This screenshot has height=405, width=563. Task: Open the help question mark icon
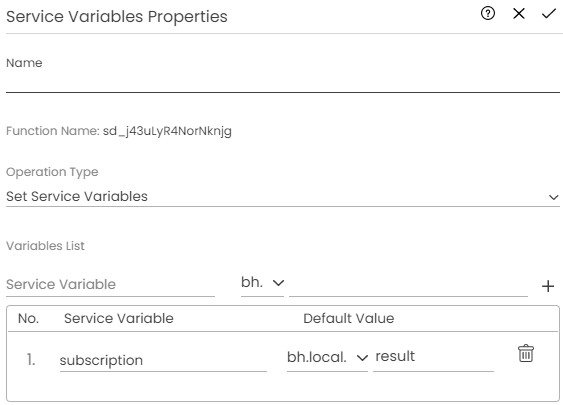click(x=488, y=14)
